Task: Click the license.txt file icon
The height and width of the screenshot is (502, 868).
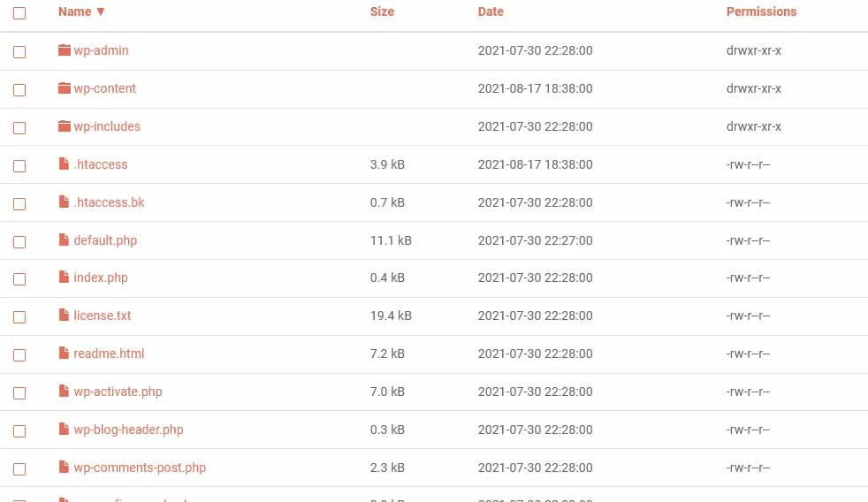Action: tap(64, 316)
